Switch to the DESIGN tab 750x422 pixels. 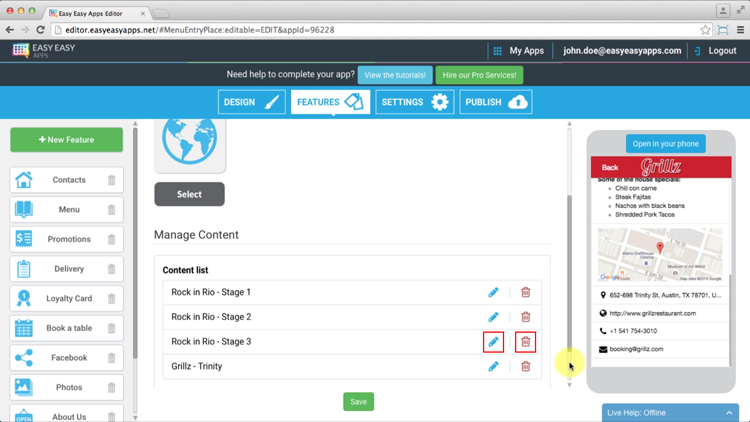(252, 102)
